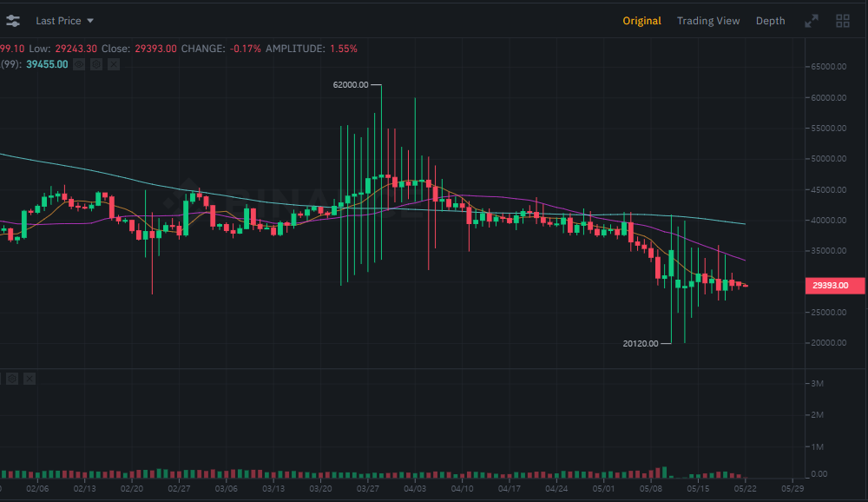
Task: Toggle MA(99) indicator visibility eye
Action: tap(79, 64)
